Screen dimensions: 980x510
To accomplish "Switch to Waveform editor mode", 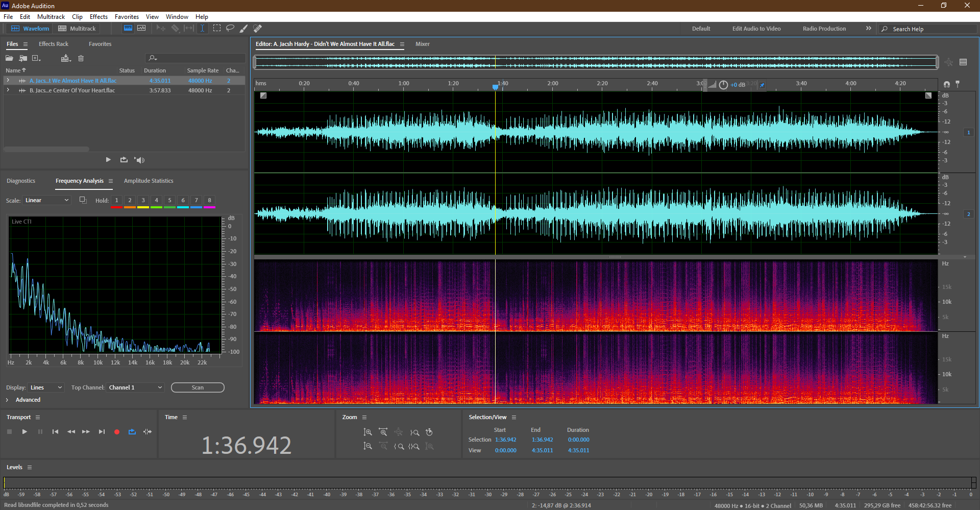I will [30, 29].
